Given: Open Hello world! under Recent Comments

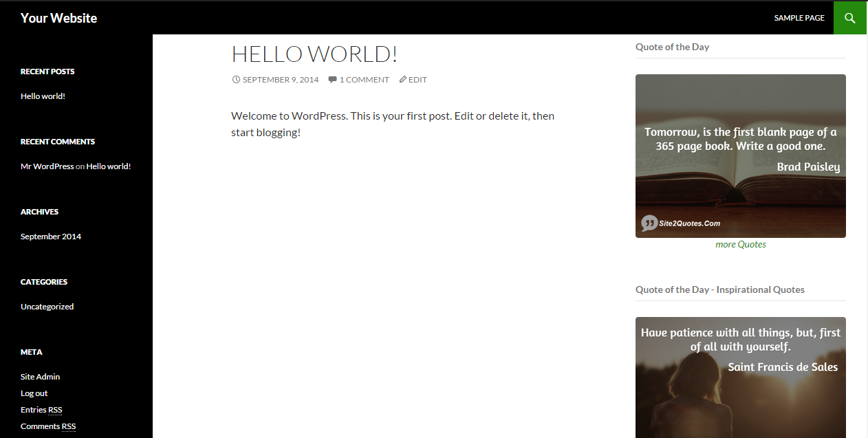Looking at the screenshot, I should (108, 166).
